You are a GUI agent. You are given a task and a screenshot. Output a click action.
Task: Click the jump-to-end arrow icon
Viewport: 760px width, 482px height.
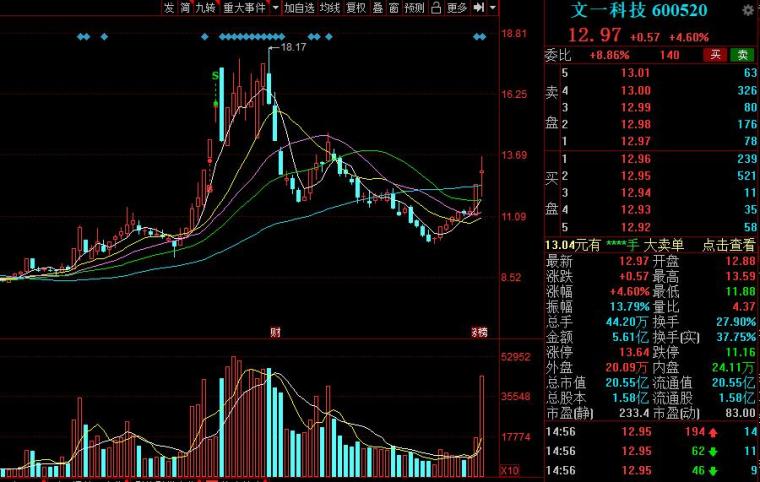pyautogui.click(x=479, y=7)
